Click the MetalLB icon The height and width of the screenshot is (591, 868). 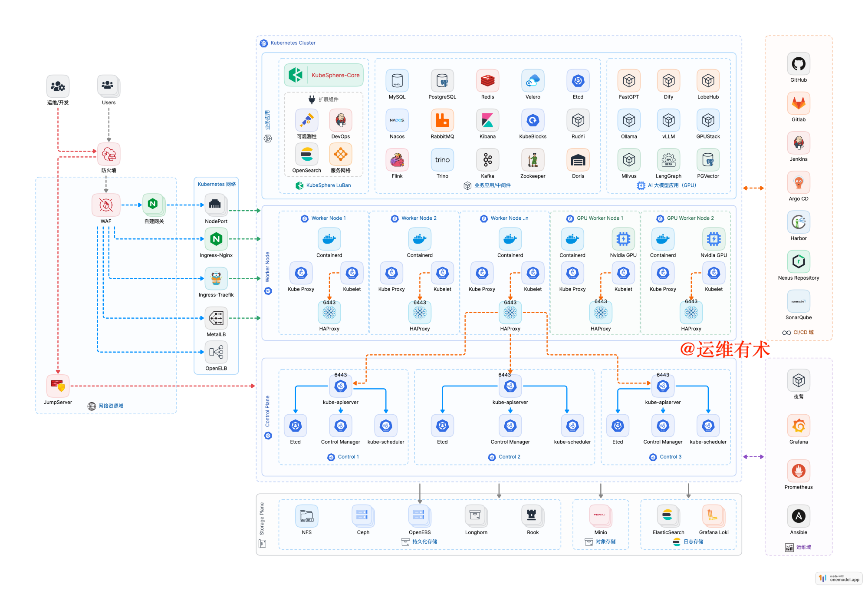click(216, 318)
